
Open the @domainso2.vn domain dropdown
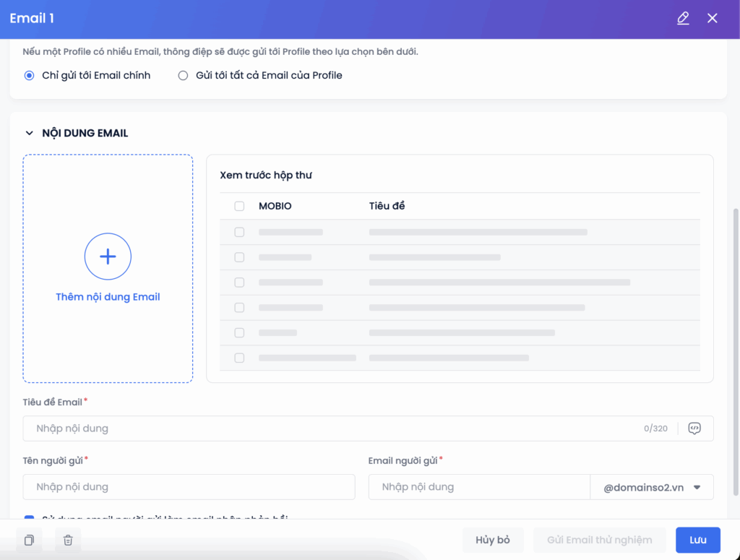tap(652, 487)
